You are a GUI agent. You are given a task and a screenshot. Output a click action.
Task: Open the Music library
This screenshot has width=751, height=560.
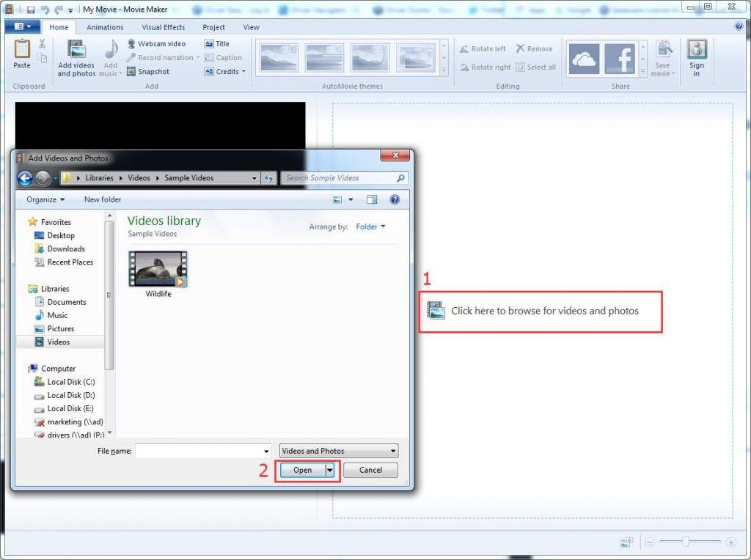click(57, 315)
